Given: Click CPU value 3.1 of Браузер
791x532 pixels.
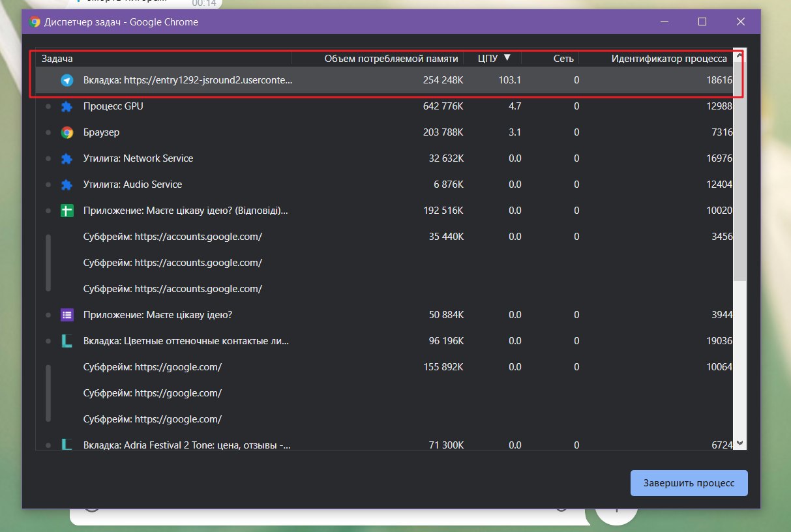Looking at the screenshot, I should point(515,132).
